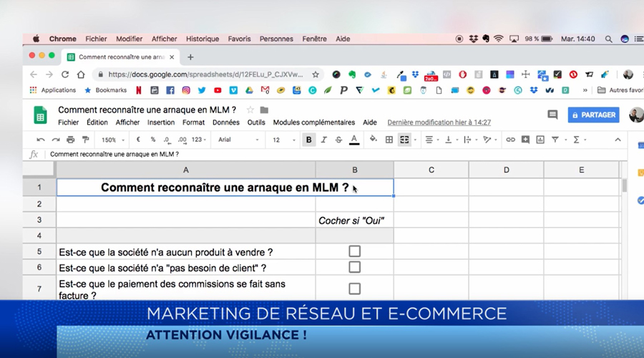Open the Insertion menu

pyautogui.click(x=160, y=122)
